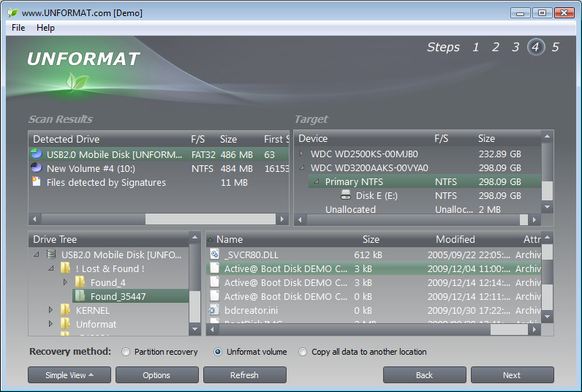Image resolution: width=582 pixels, height=392 pixels.
Task: Open the Options dialog
Action: [157, 375]
